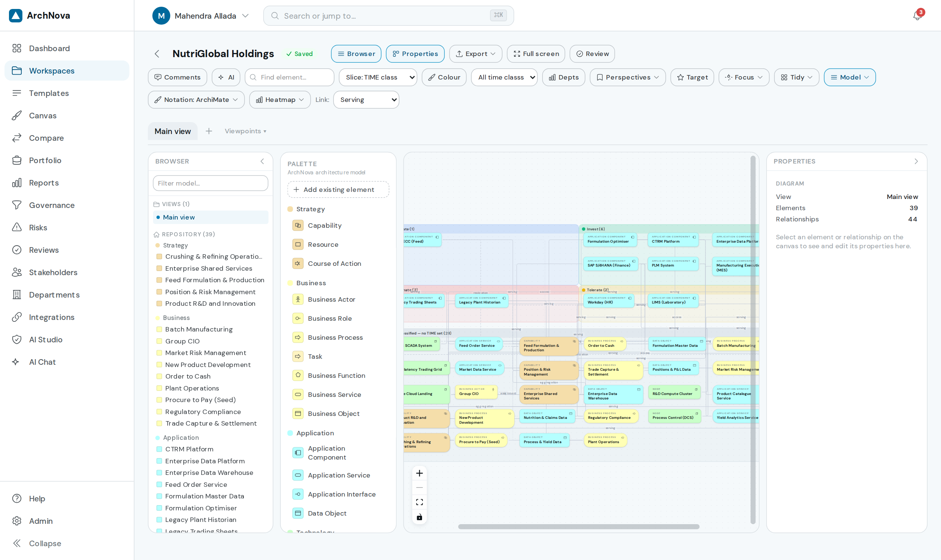Open the notifications bell icon

click(917, 15)
